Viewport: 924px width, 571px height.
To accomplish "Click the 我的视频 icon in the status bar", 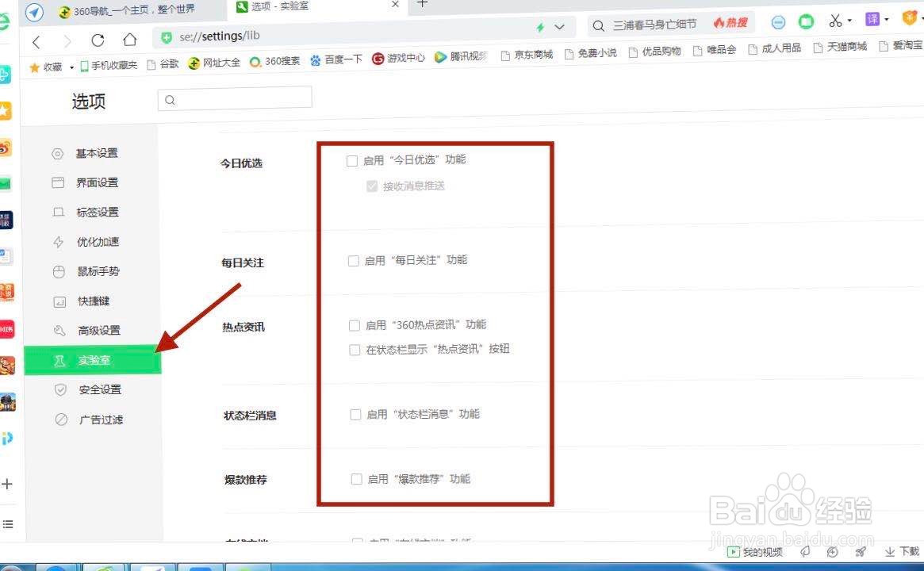I will (753, 552).
